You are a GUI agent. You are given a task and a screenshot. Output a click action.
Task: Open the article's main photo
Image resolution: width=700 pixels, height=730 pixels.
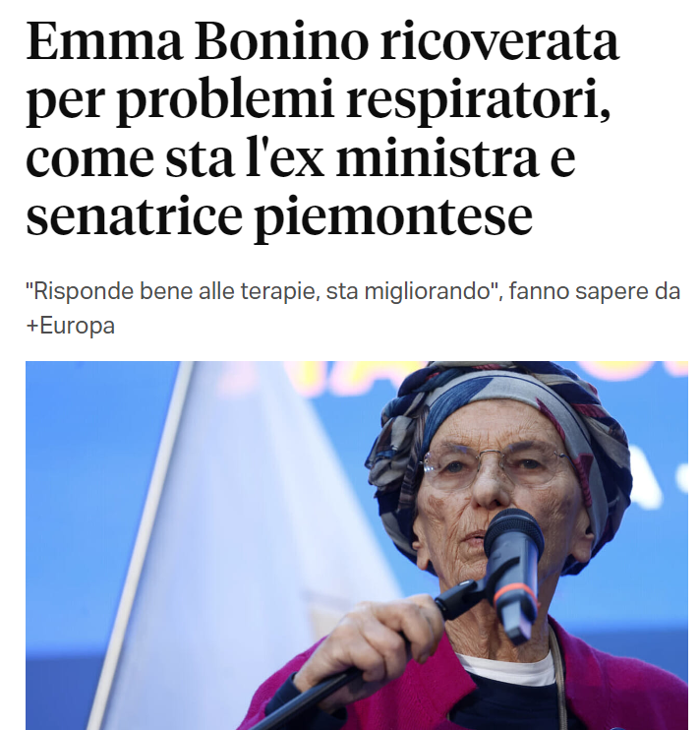[357, 545]
